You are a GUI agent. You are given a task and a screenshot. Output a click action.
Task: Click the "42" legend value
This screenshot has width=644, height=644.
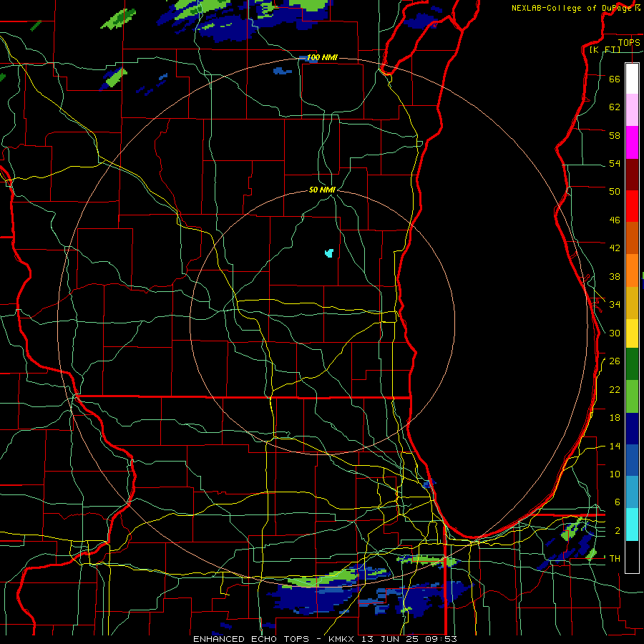615,248
